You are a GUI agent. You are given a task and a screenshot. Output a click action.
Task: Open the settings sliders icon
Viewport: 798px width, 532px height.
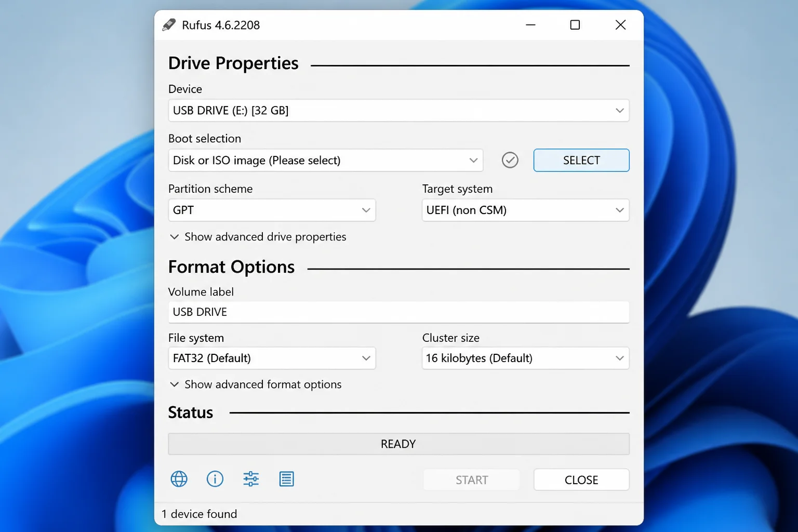click(251, 479)
